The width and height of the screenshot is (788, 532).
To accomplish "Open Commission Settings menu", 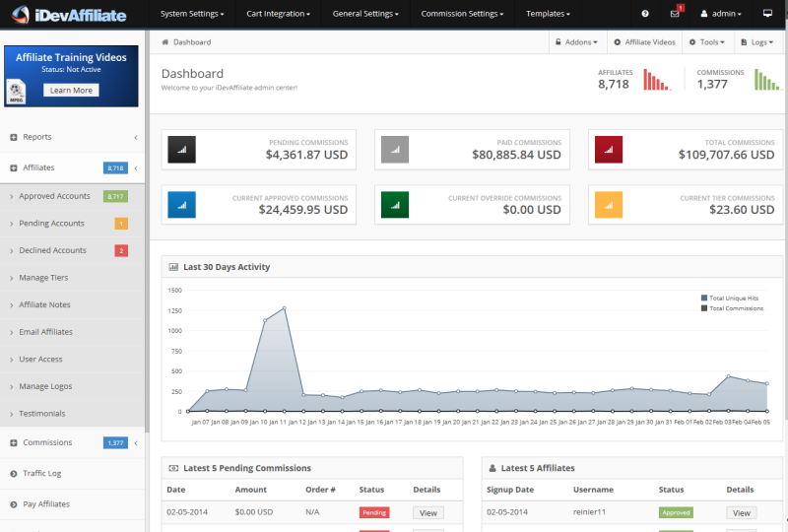I will [462, 14].
